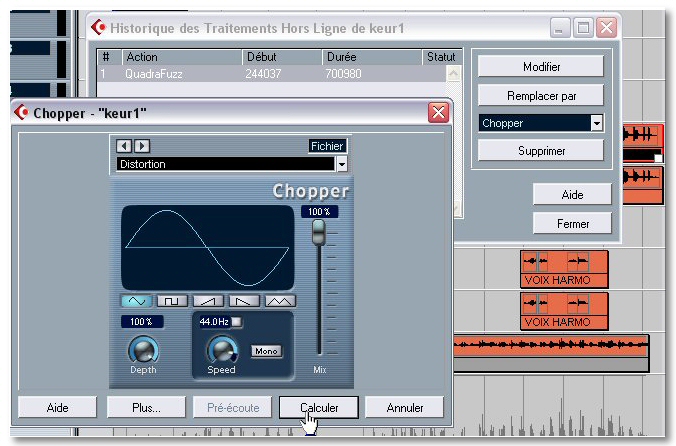Click the Pré-écoute button
This screenshot has width=676, height=446.
point(233,408)
